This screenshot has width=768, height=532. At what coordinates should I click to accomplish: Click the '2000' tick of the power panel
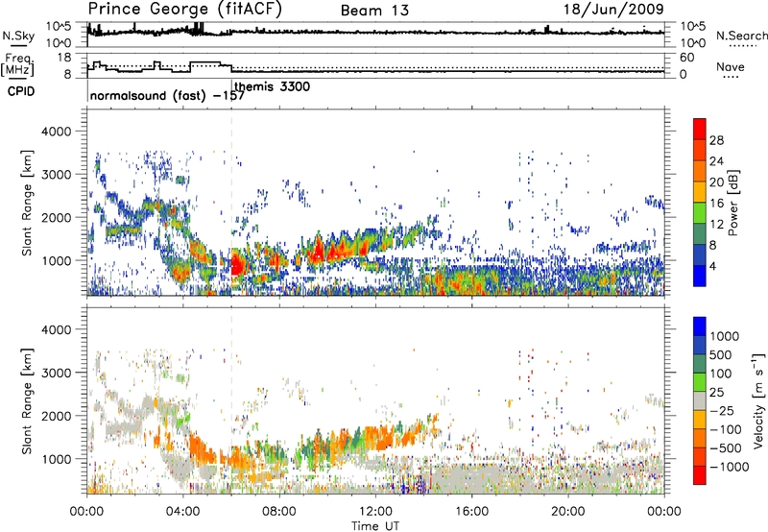click(x=56, y=217)
